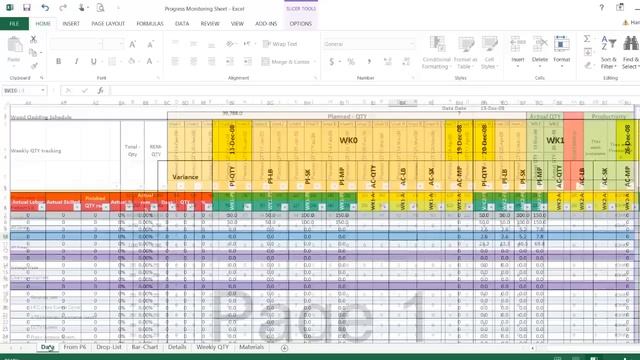This screenshot has width=640, height=360.
Task: Open the Details sheet tab
Action: 177,347
